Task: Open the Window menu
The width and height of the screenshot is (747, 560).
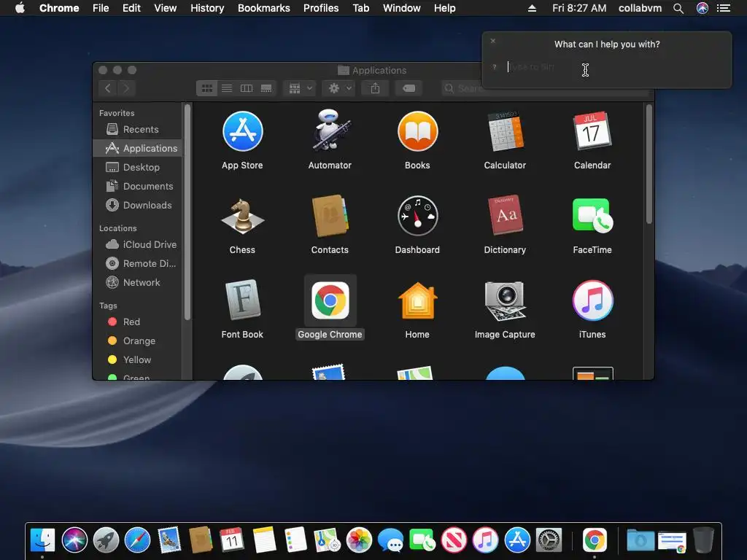Action: click(402, 8)
